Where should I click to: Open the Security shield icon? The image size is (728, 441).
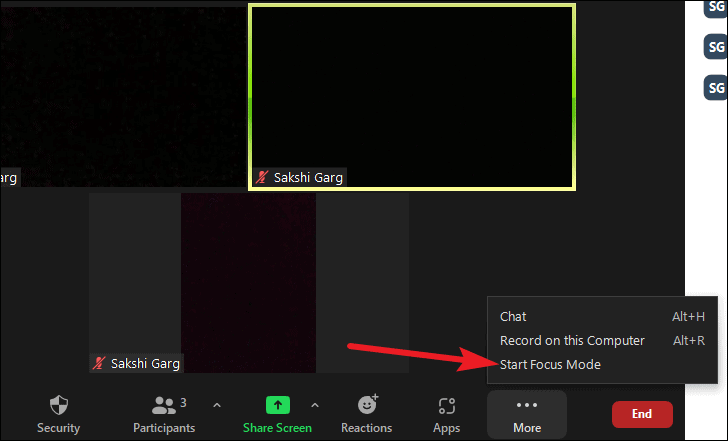[x=58, y=405]
